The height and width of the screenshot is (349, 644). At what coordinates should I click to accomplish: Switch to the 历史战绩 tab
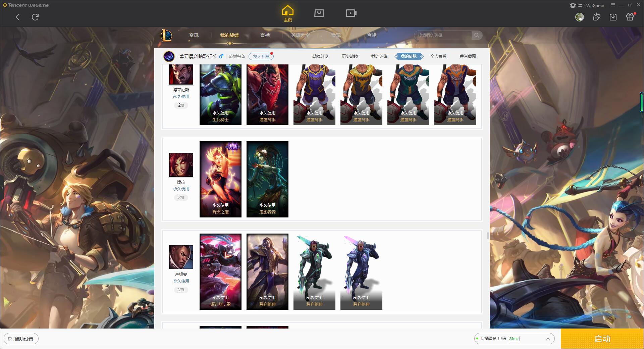(x=350, y=56)
